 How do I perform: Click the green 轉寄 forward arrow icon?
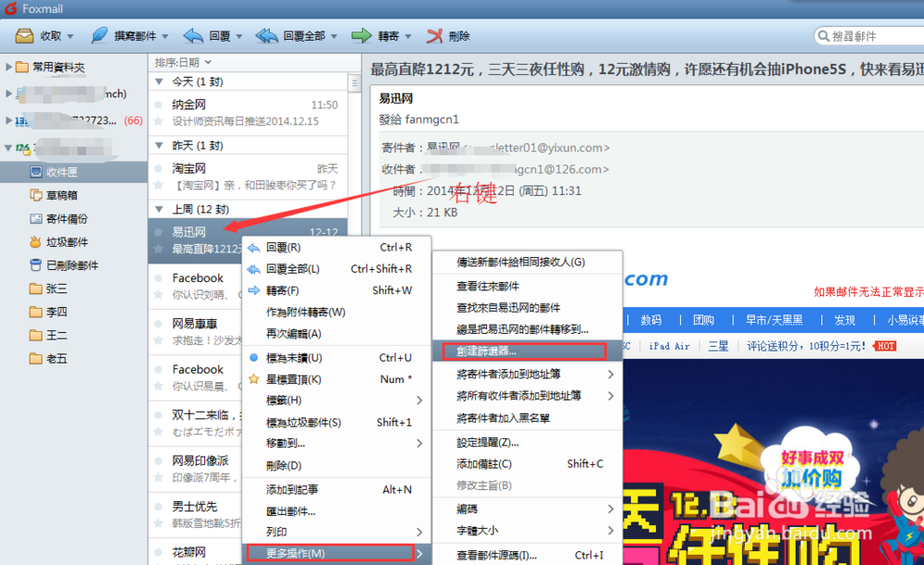pyautogui.click(x=361, y=36)
